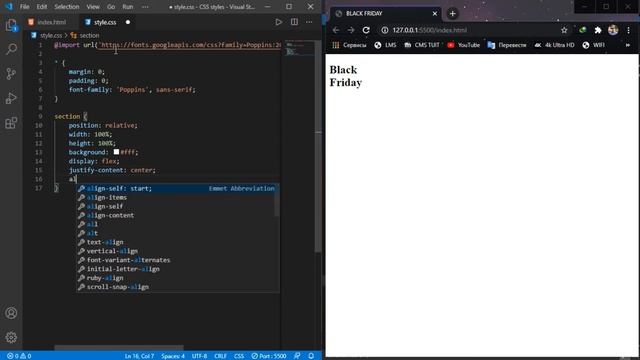Viewport: 640px width, 360px height.
Task: Click the Google Fonts URL in the import line
Action: pyautogui.click(x=190, y=45)
